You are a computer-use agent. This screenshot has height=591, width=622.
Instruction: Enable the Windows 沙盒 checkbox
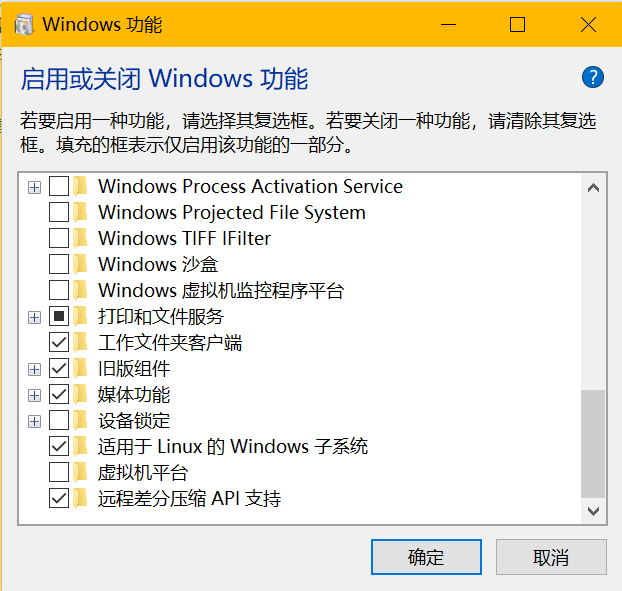(59, 265)
